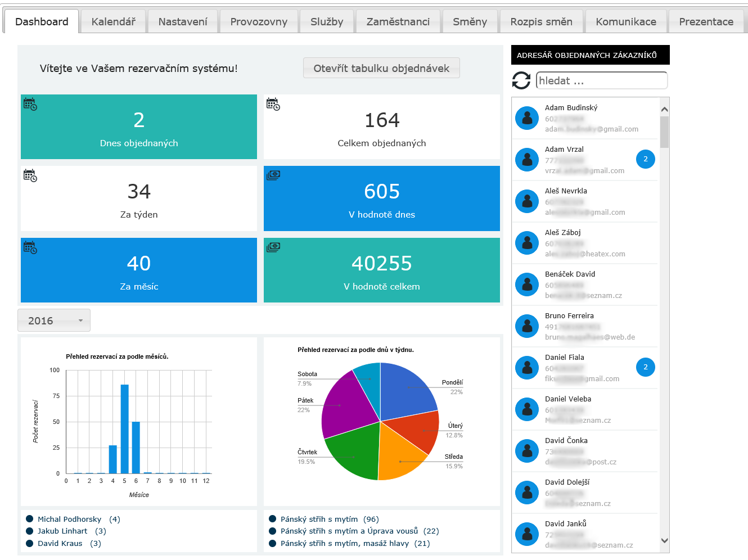Select the Služby tab
The width and height of the screenshot is (748, 560).
(x=327, y=21)
